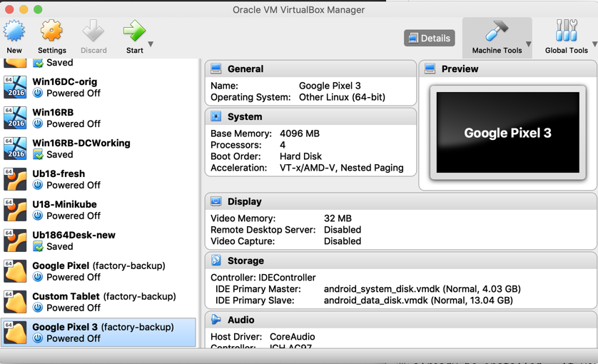The width and height of the screenshot is (598, 364).
Task: Click the New virtual machine icon
Action: [14, 32]
